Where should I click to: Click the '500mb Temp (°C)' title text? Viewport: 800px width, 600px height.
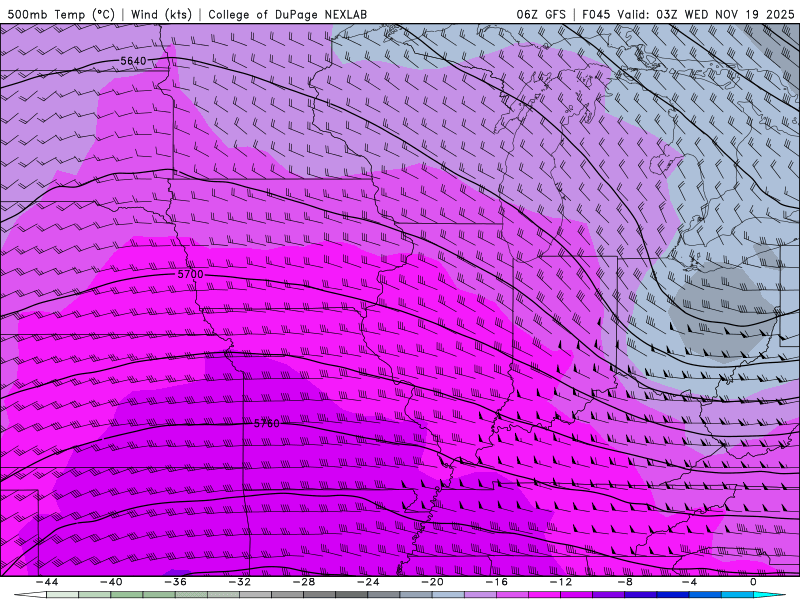click(x=61, y=14)
